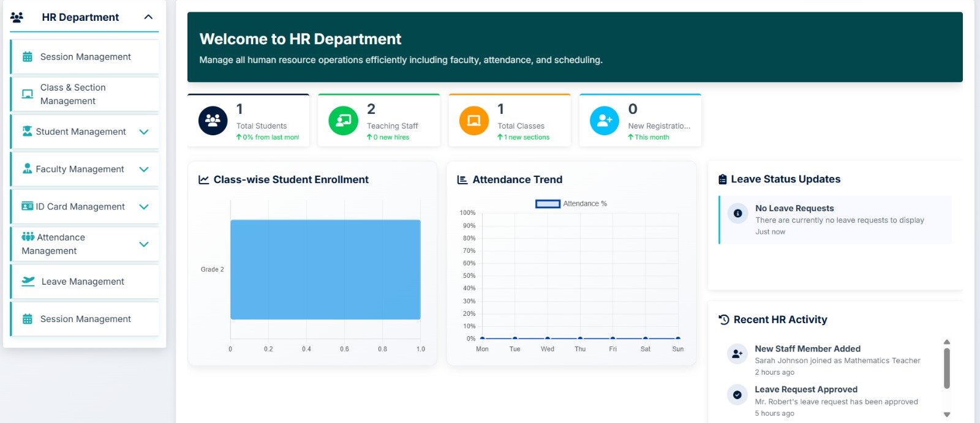This screenshot has height=423, width=980.
Task: Click the Attendance Management group icon
Action: coord(28,236)
